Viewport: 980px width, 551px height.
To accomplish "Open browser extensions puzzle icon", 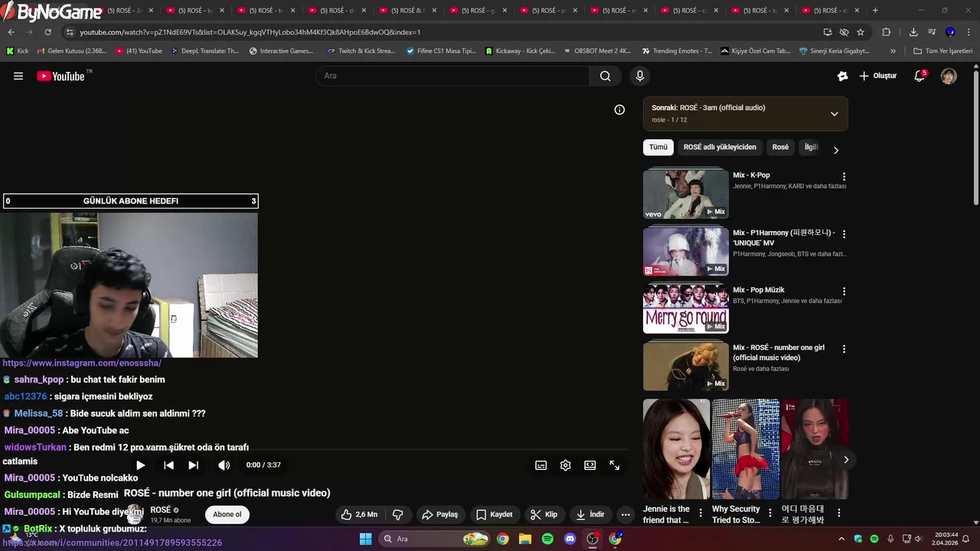I will coord(886,32).
